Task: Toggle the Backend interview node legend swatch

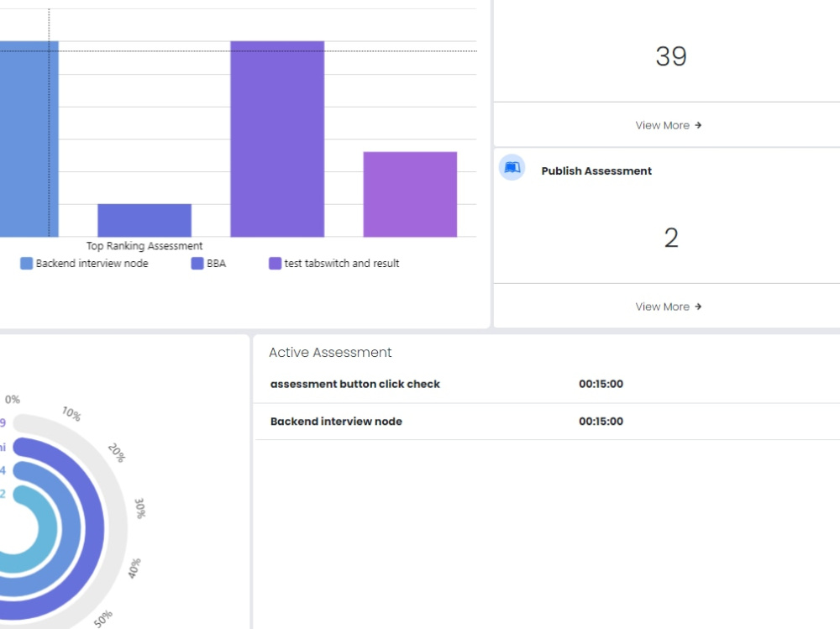Action: click(x=26, y=264)
